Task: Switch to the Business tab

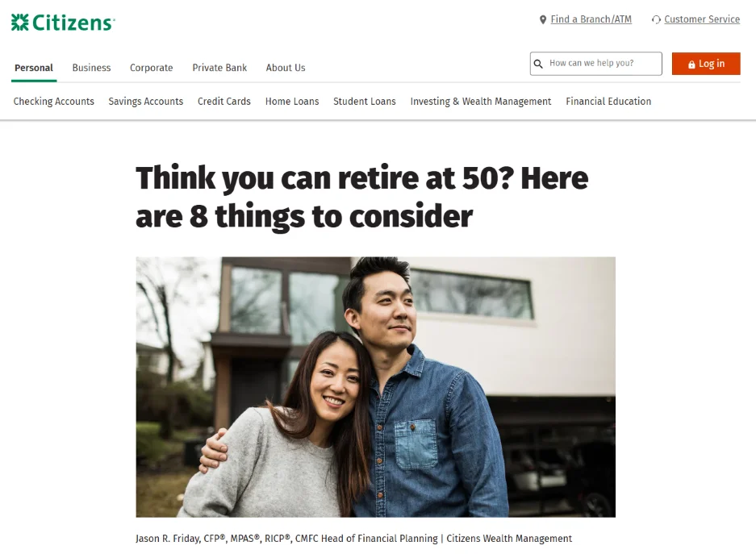Action: click(x=92, y=68)
